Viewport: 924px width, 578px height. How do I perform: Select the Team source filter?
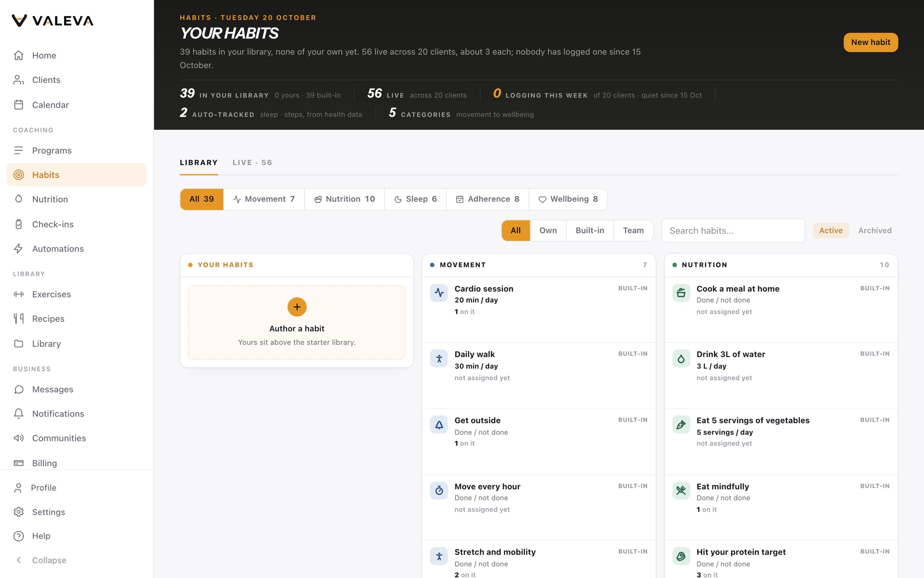click(x=633, y=230)
